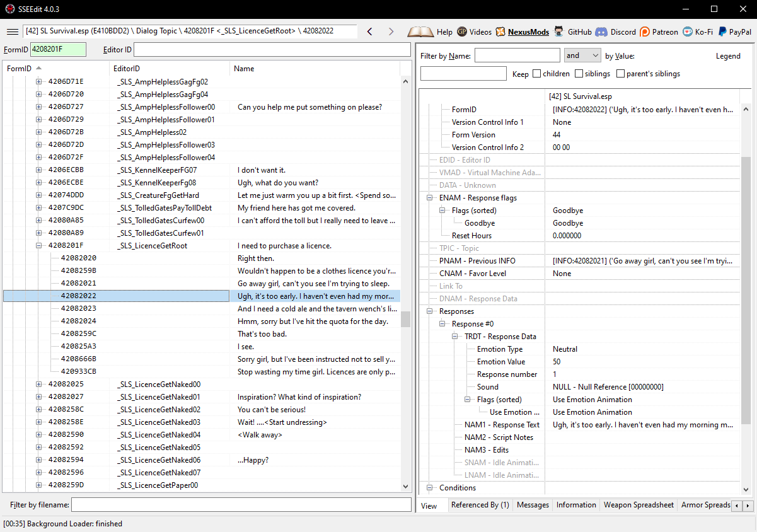Collapse the Conditions node

pos(430,488)
